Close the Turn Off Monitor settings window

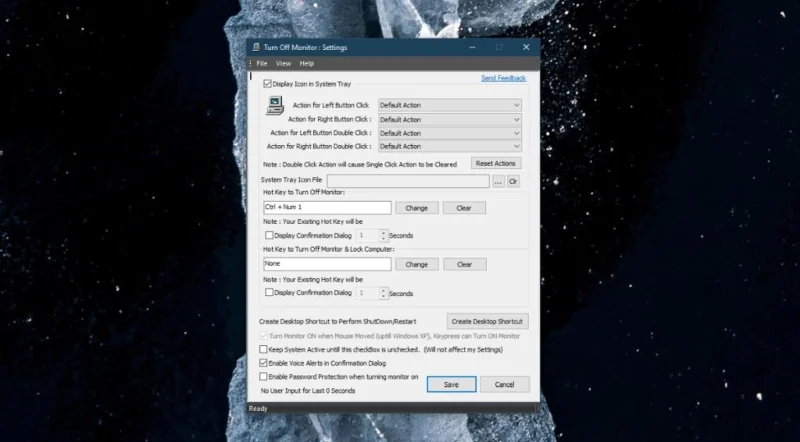click(526, 47)
